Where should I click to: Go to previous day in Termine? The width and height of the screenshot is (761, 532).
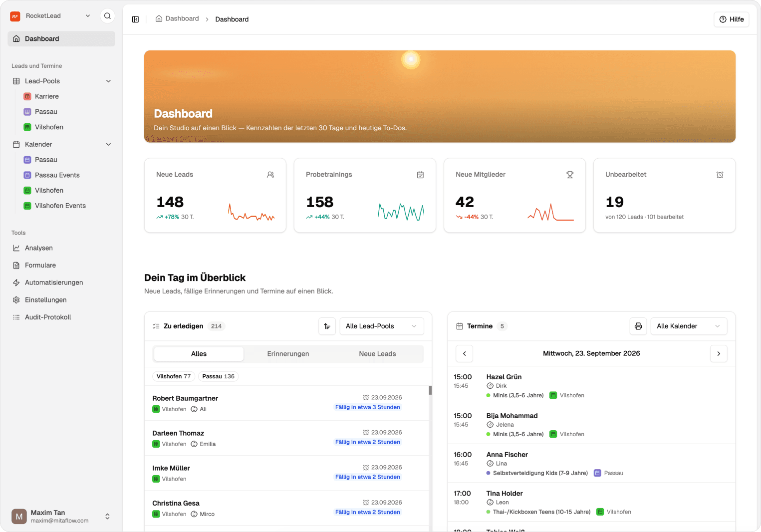[x=465, y=353]
